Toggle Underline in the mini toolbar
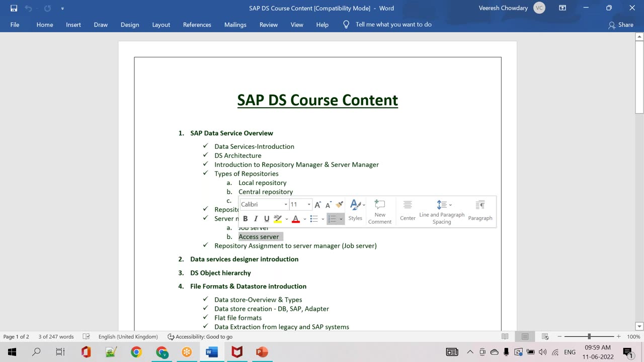This screenshot has height=362, width=644. 267,219
